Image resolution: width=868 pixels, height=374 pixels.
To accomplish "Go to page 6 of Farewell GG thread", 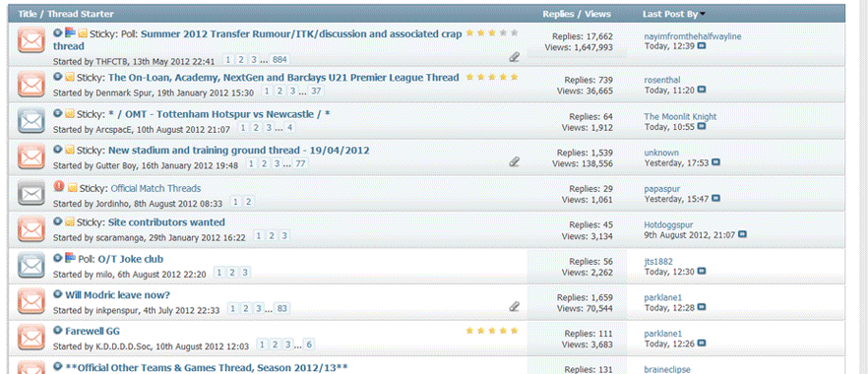I will pyautogui.click(x=308, y=344).
